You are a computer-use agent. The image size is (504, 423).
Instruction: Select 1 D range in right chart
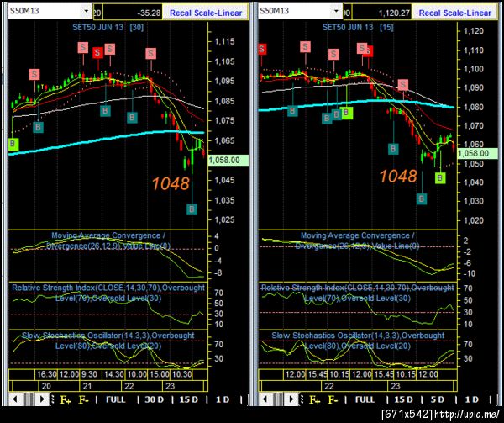pos(472,399)
